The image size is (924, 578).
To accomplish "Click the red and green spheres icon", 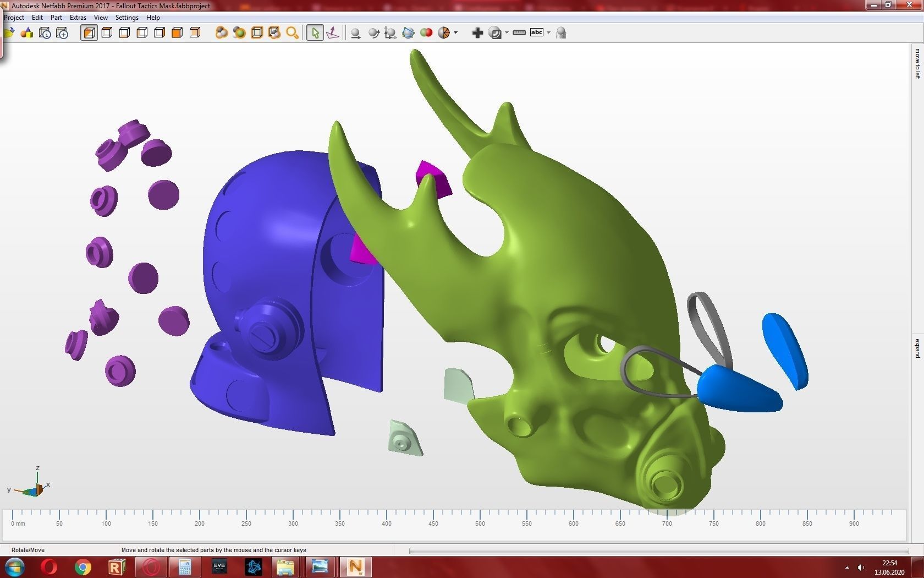I will point(426,33).
